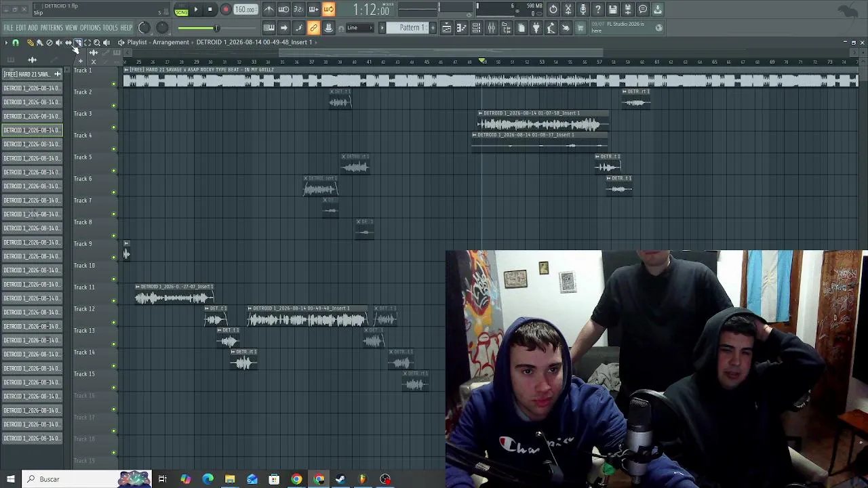Open the VIEW menu
This screenshot has width=868, height=488.
(x=71, y=28)
